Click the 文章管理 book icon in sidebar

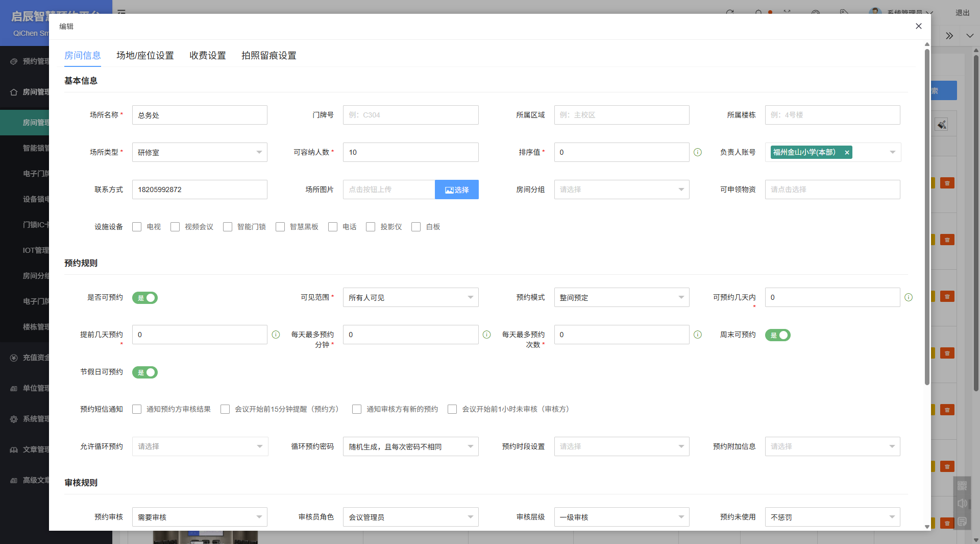click(x=14, y=450)
